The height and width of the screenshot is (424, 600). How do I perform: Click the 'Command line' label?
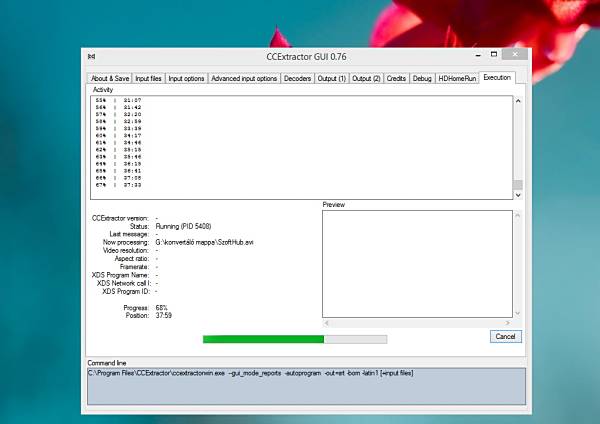coord(107,363)
